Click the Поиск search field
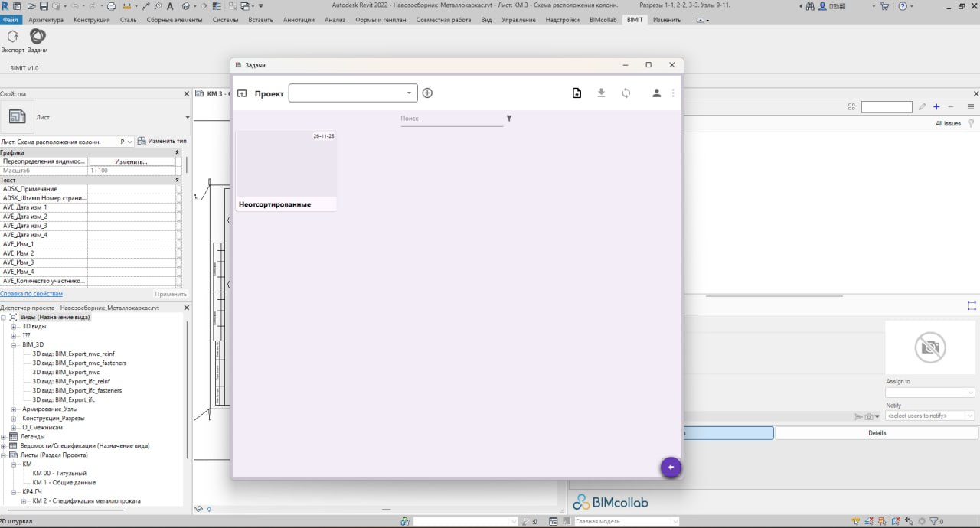 (x=451, y=119)
